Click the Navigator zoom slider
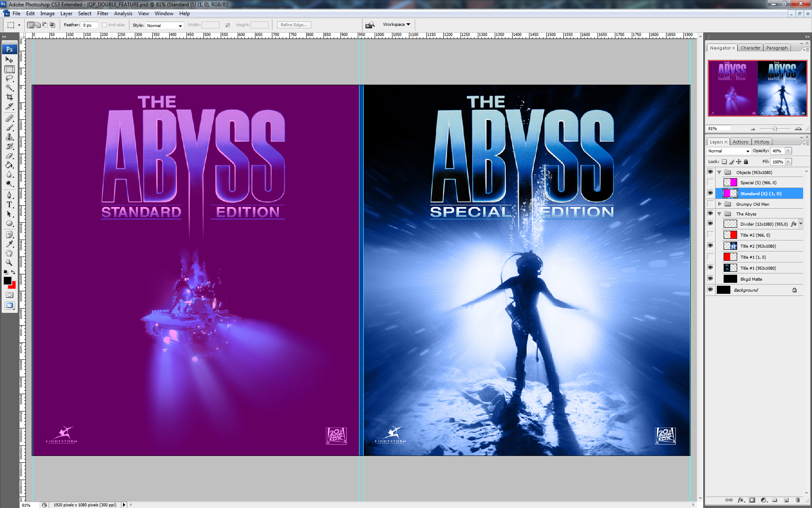This screenshot has width=812, height=508. [775, 128]
